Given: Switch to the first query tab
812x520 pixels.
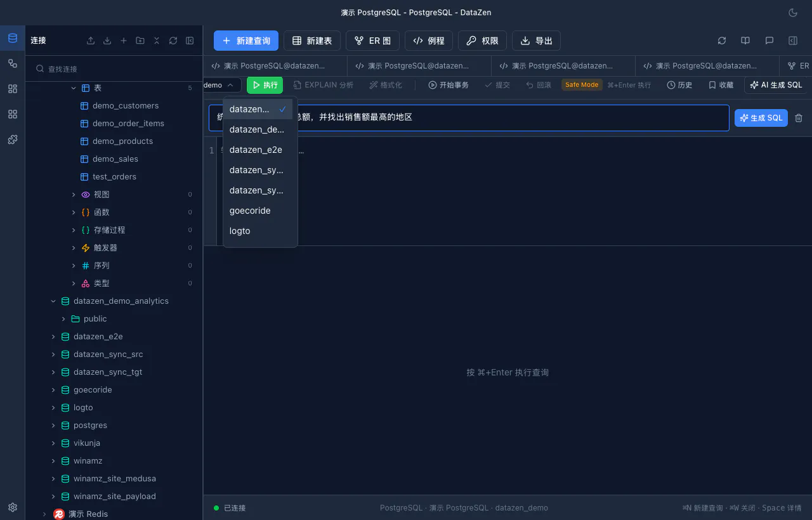Looking at the screenshot, I should [x=275, y=65].
